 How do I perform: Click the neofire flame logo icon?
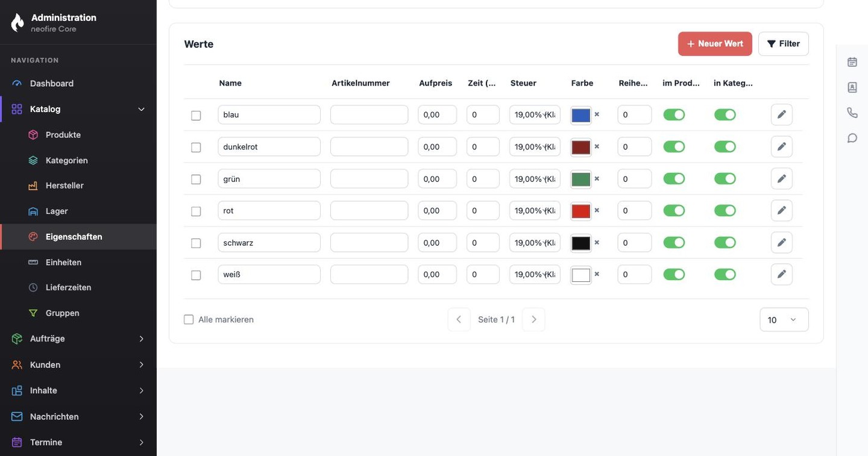tap(17, 22)
